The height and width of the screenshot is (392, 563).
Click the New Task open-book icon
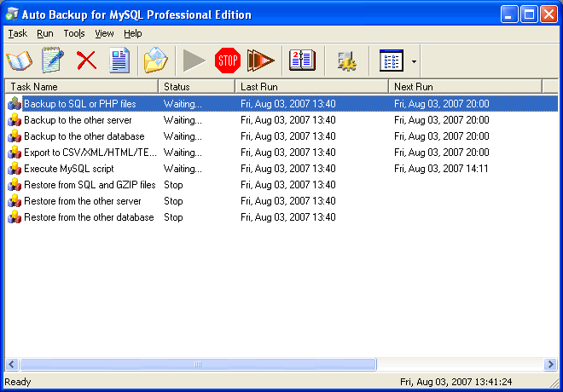(x=20, y=61)
